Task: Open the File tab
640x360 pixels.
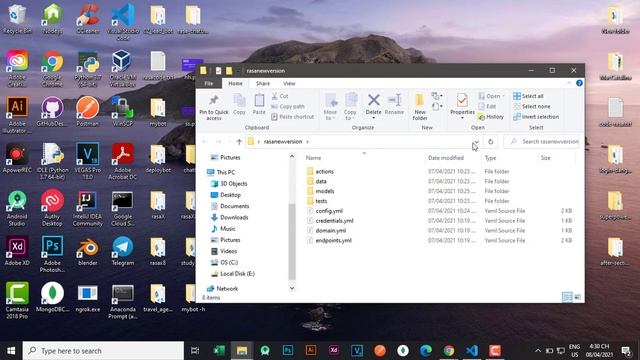Action: pos(209,83)
